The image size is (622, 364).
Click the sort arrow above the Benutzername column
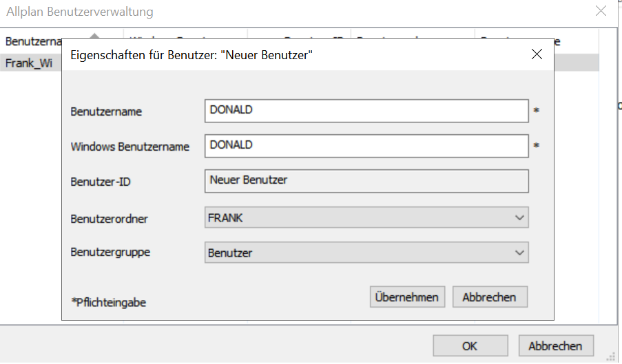point(94,35)
